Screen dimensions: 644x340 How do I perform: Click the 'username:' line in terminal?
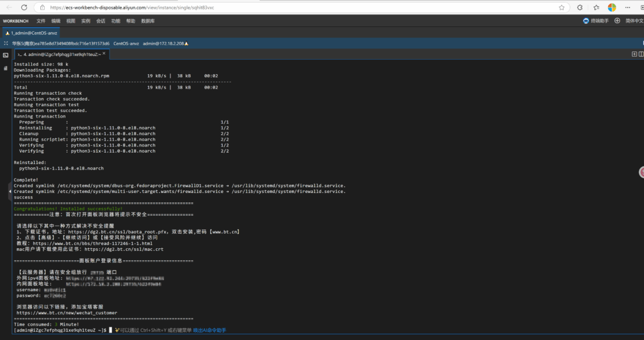tap(41, 290)
